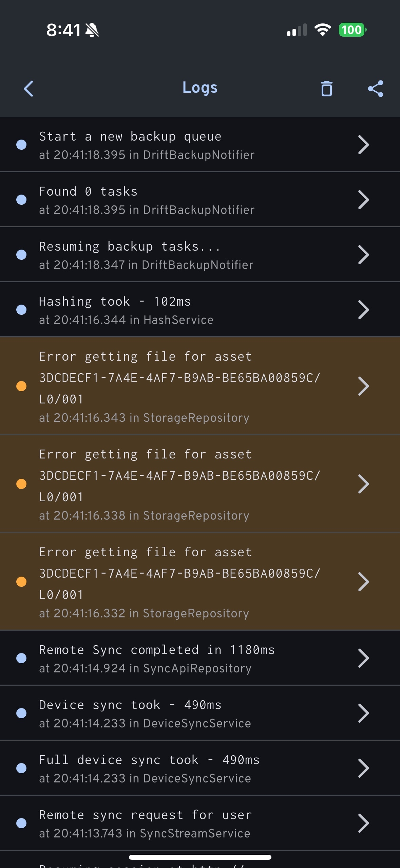Expand the Hashing took 102ms chevron

(x=363, y=310)
